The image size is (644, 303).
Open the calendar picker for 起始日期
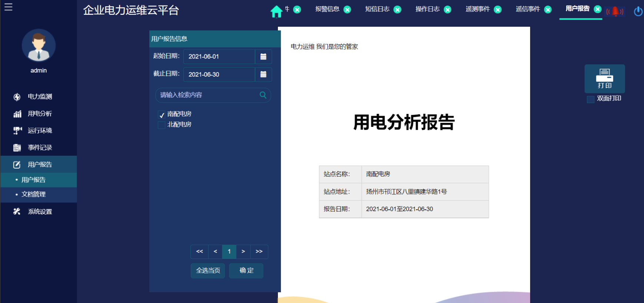(x=263, y=57)
